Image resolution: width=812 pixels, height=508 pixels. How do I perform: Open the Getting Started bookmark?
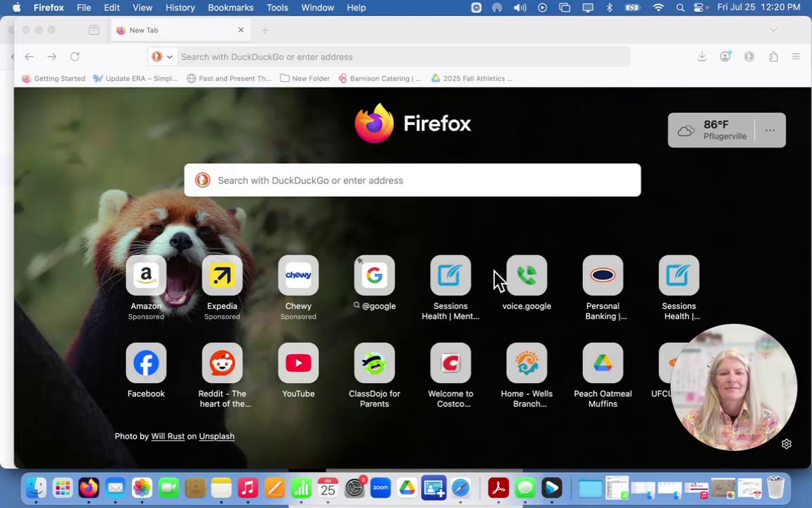point(54,78)
